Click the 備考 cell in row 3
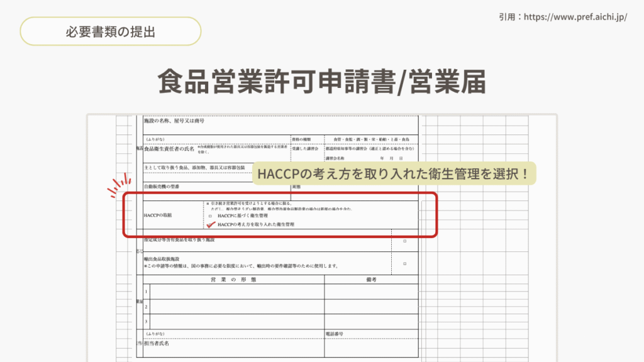 371,321
